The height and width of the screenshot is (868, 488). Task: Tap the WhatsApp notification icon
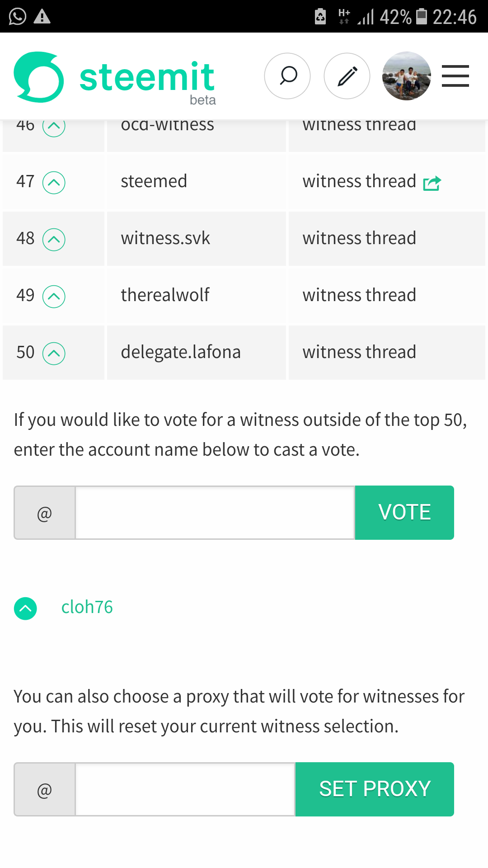18,17
